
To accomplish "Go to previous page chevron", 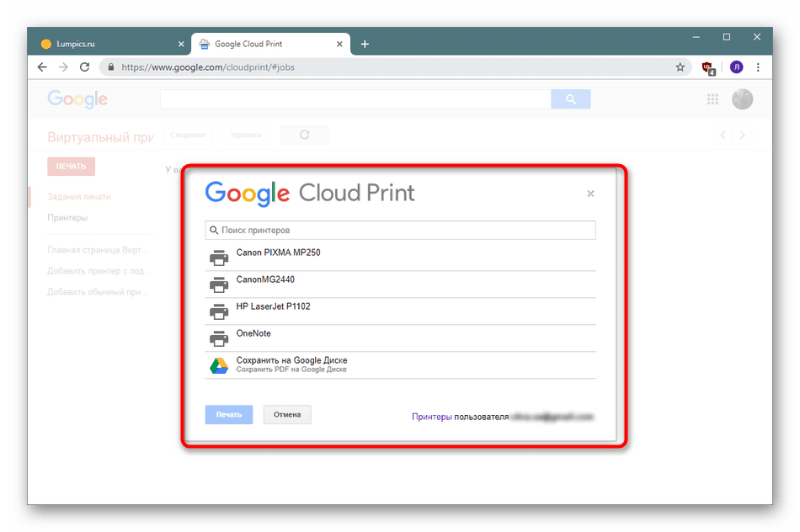I will (x=723, y=135).
